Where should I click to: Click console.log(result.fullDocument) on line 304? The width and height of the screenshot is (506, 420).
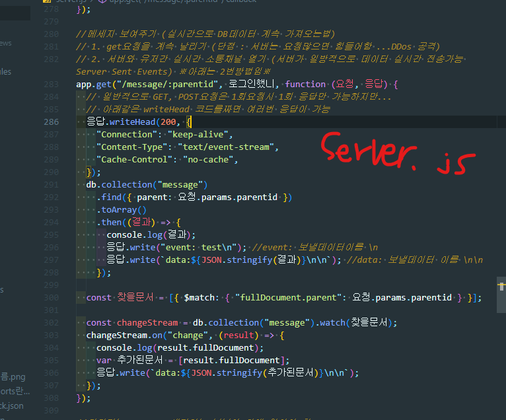pos(178,348)
